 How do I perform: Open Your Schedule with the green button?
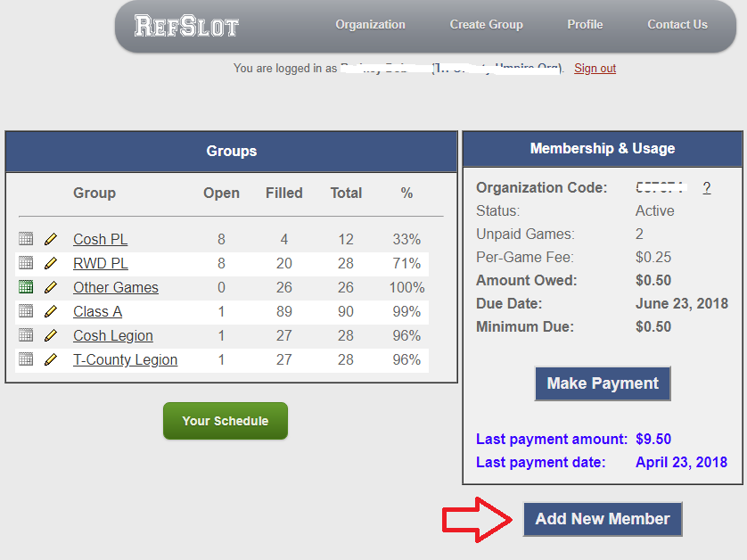coord(226,421)
